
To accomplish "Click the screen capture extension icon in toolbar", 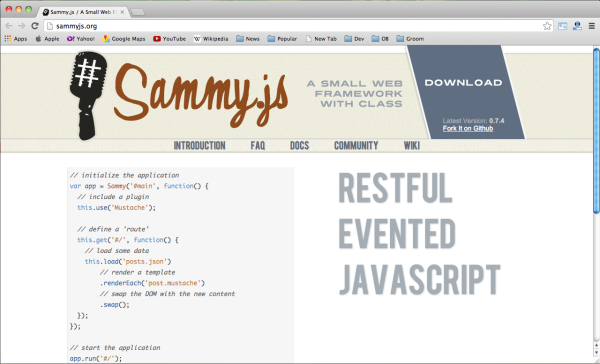I will pos(562,26).
